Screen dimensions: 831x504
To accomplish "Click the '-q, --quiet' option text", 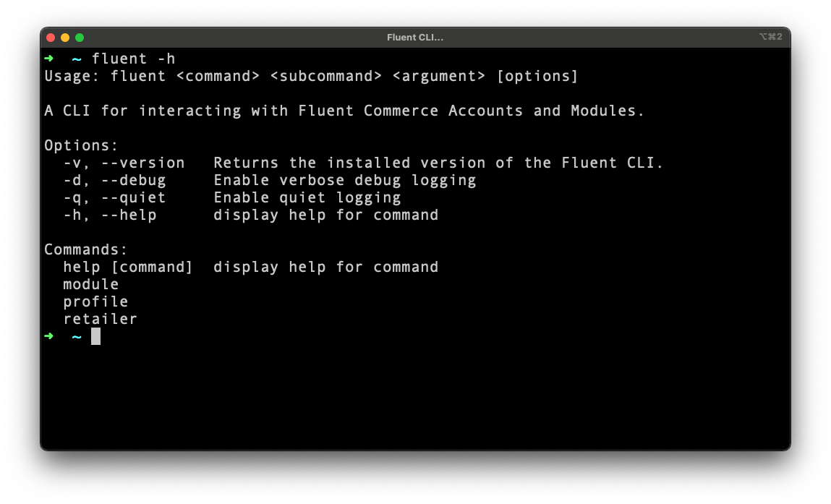I will tap(114, 197).
